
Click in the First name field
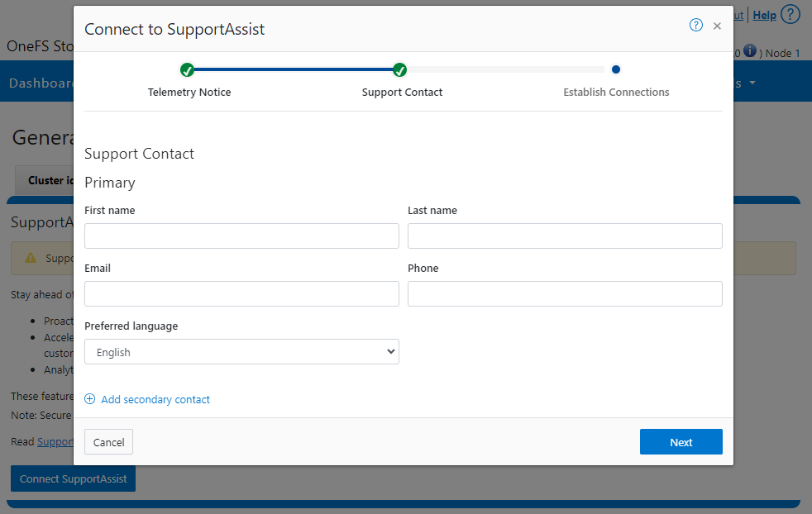(x=241, y=236)
